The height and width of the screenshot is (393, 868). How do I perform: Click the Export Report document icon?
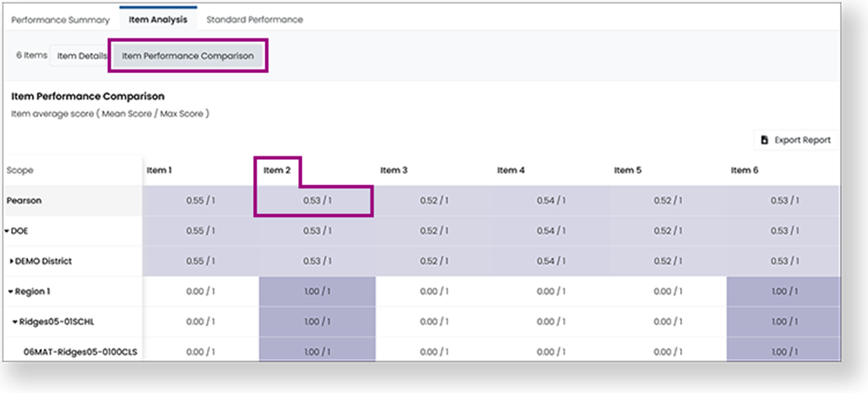point(765,140)
